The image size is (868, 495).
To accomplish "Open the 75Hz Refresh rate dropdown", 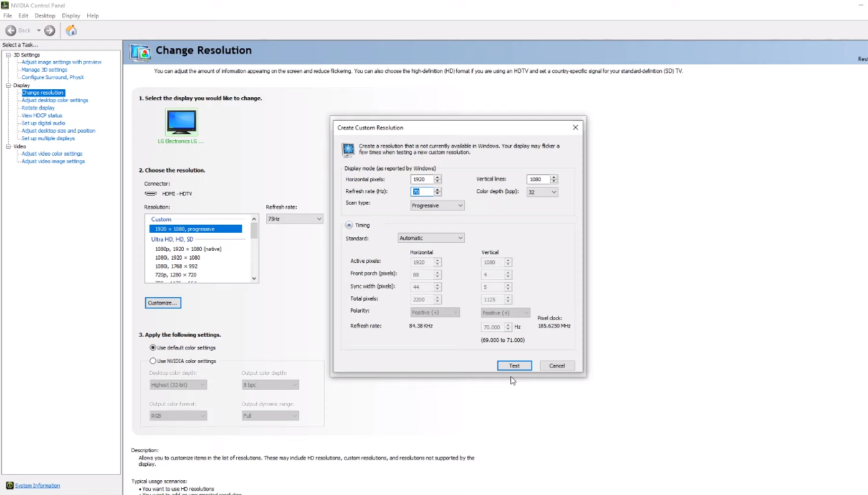I will pos(294,219).
